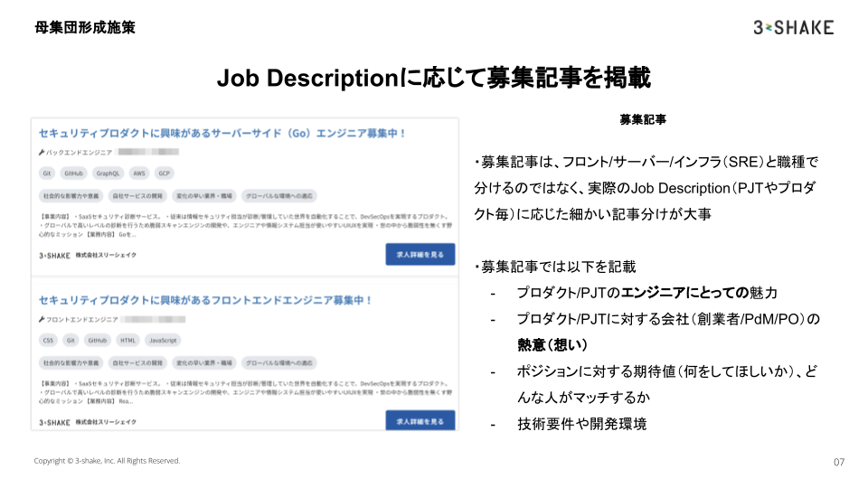
Task: Select the CSS skill tag
Action: (x=48, y=341)
